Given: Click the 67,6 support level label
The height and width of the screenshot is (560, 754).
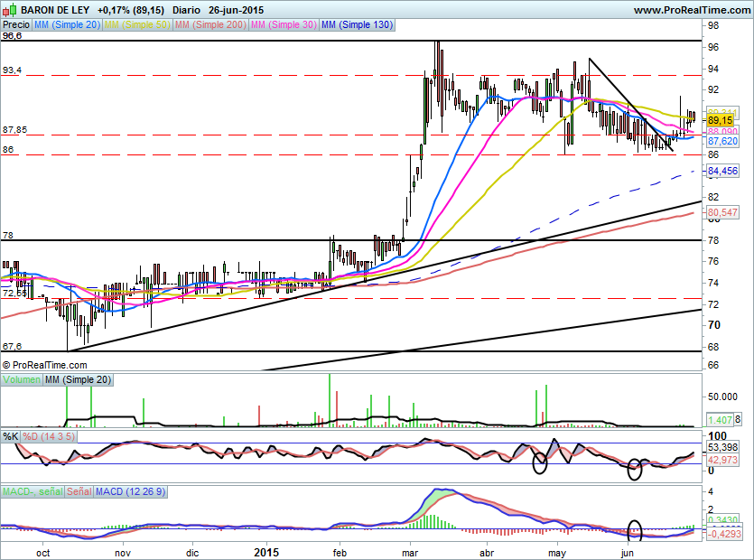Looking at the screenshot, I should tap(12, 347).
